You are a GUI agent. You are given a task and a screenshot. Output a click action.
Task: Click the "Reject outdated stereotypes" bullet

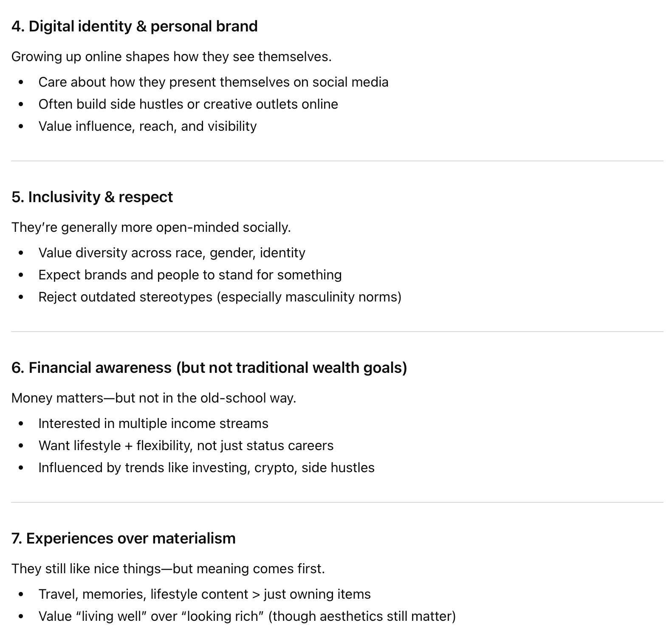click(x=220, y=297)
